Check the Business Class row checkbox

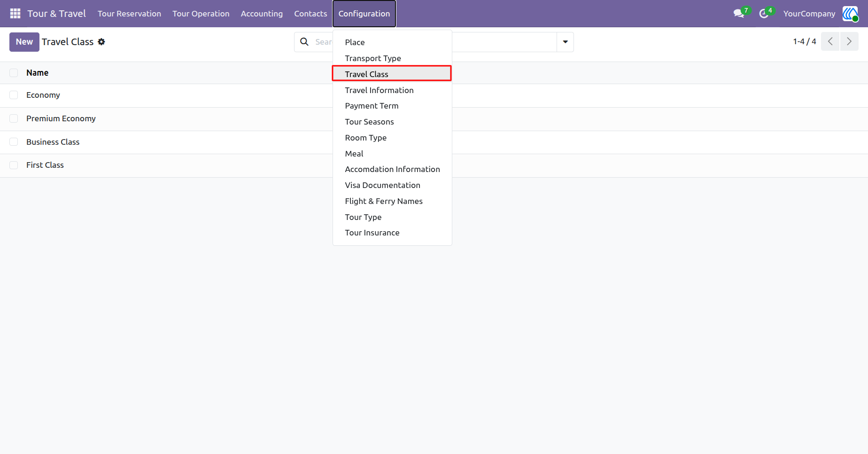pos(14,142)
